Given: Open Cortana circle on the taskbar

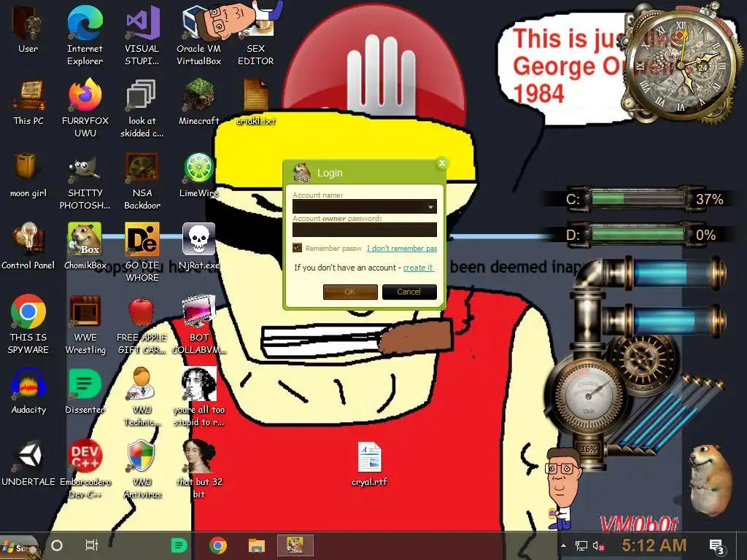Looking at the screenshot, I should pyautogui.click(x=57, y=545).
